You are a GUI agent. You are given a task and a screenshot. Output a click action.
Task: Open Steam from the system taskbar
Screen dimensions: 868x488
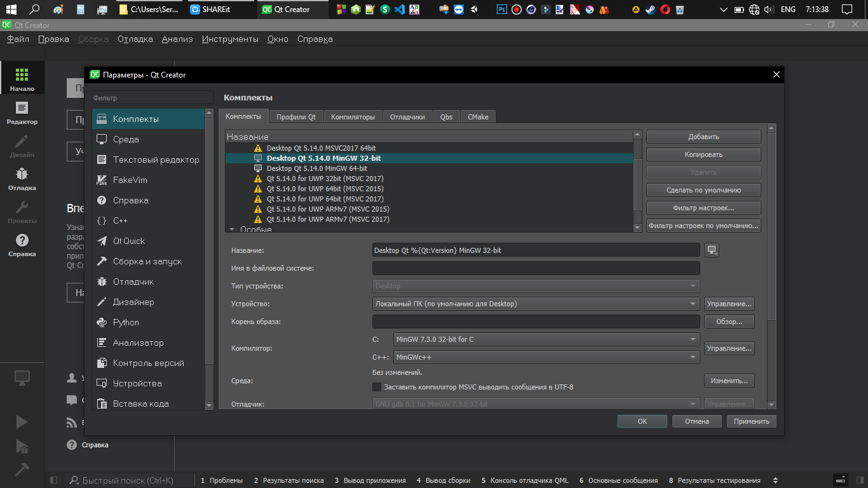point(651,10)
